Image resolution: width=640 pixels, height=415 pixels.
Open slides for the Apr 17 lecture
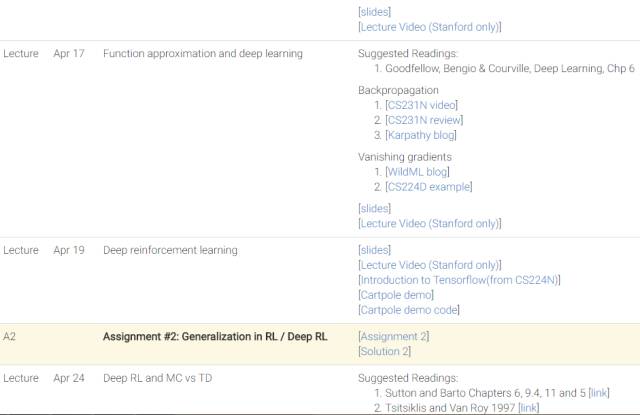coord(375,209)
